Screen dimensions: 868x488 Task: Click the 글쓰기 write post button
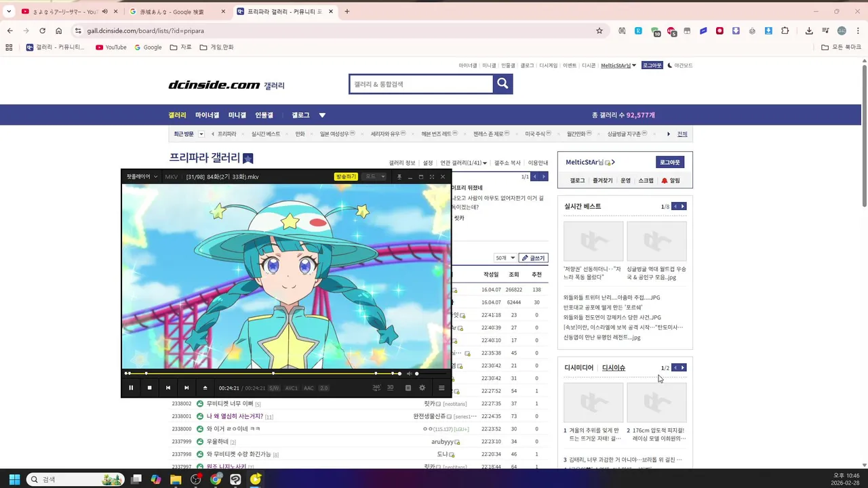[x=533, y=258]
